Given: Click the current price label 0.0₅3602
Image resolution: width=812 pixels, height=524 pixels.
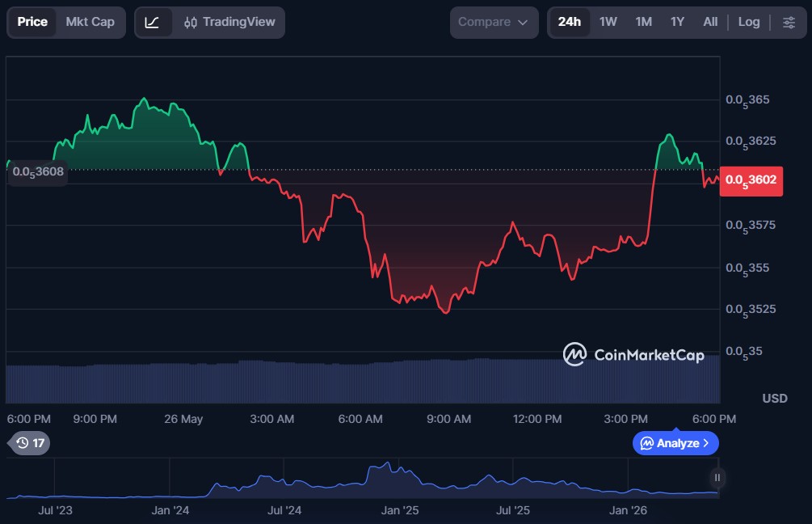Looking at the screenshot, I should click(751, 181).
